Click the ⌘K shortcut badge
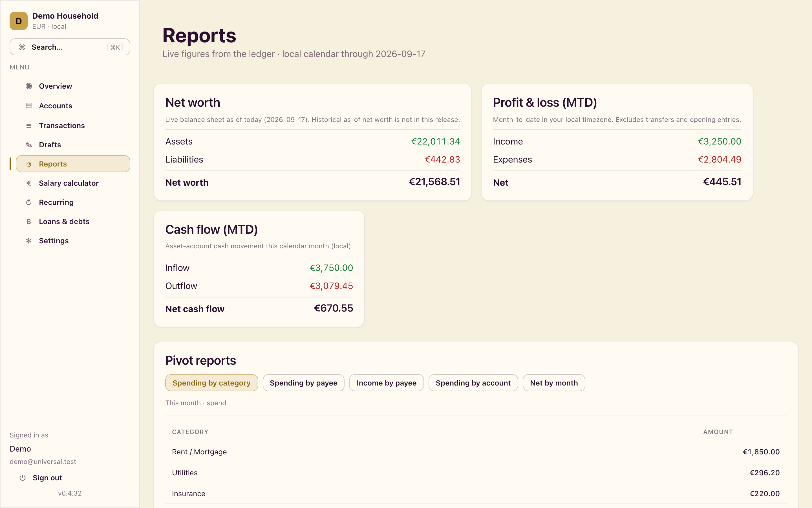 pyautogui.click(x=115, y=47)
